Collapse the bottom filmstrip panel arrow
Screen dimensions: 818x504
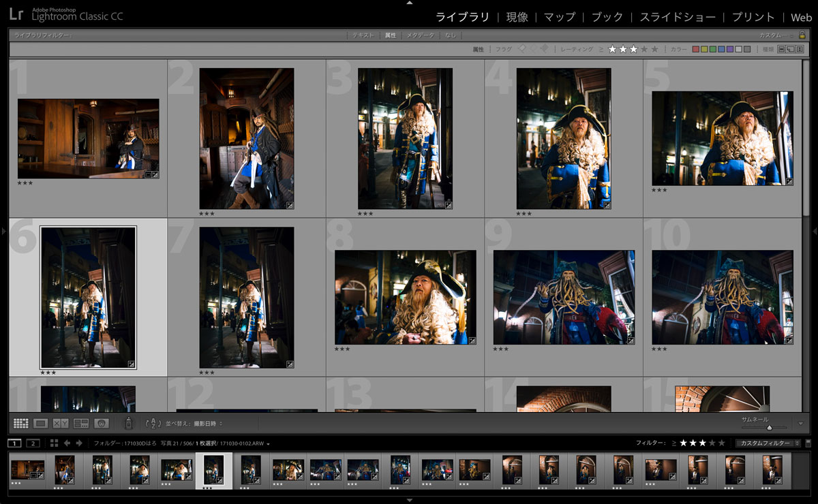coord(409,501)
